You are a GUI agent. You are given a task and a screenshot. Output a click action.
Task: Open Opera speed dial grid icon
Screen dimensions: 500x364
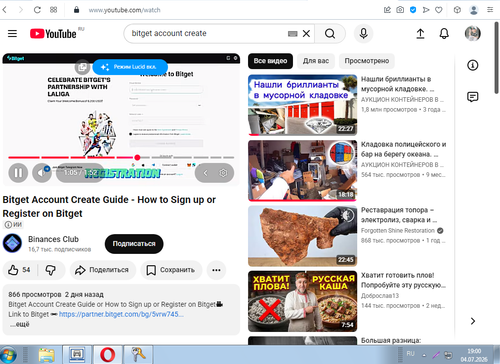53,10
